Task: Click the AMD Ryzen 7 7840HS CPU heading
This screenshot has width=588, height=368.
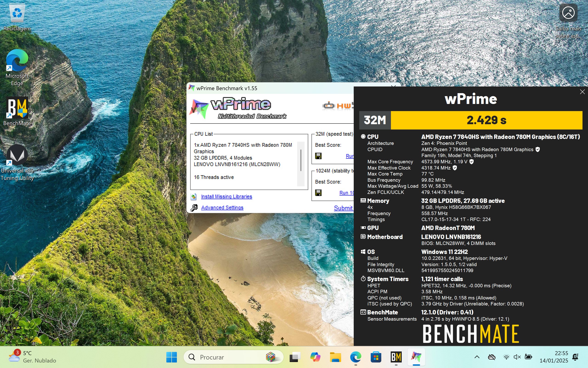Action: (x=500, y=137)
